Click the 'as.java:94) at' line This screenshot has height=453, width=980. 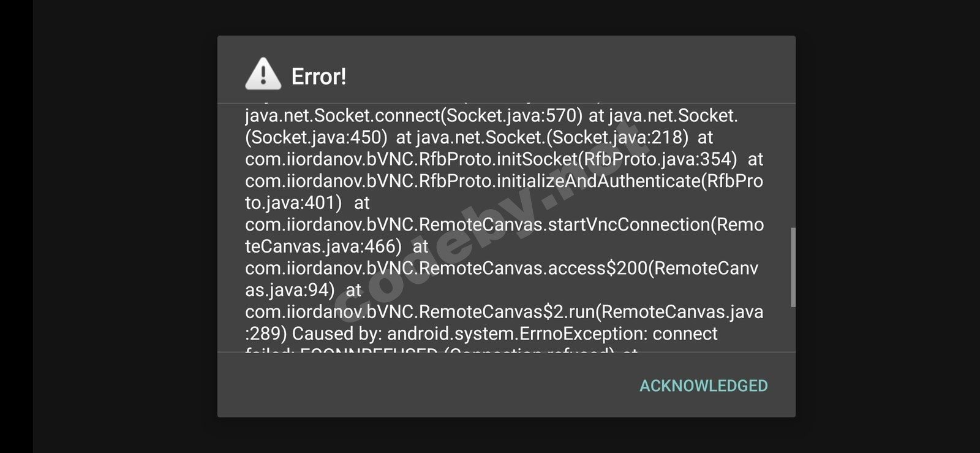click(x=303, y=290)
